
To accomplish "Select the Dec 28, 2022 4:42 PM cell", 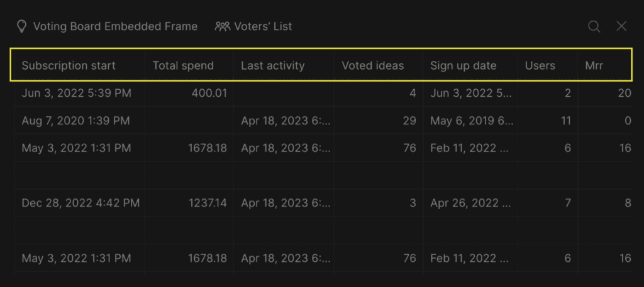I will [x=79, y=203].
